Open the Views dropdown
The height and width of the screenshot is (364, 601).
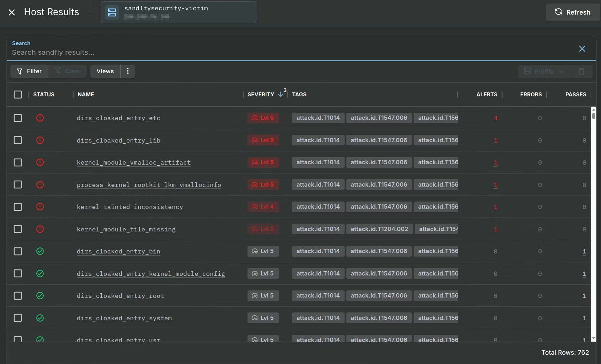click(x=105, y=71)
